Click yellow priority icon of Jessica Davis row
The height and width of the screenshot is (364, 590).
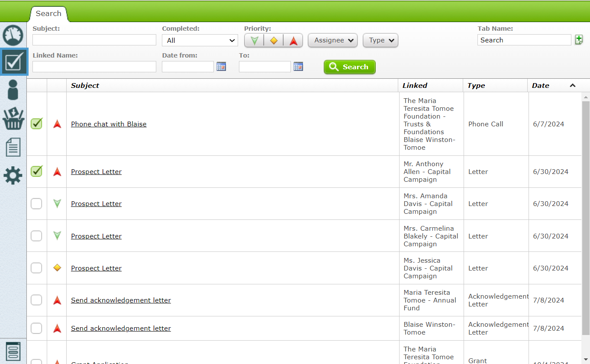point(57,268)
